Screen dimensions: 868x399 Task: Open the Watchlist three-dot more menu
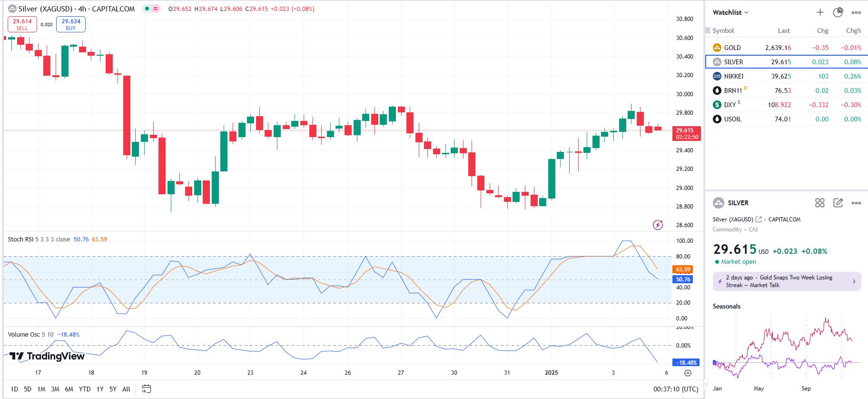[x=856, y=12]
